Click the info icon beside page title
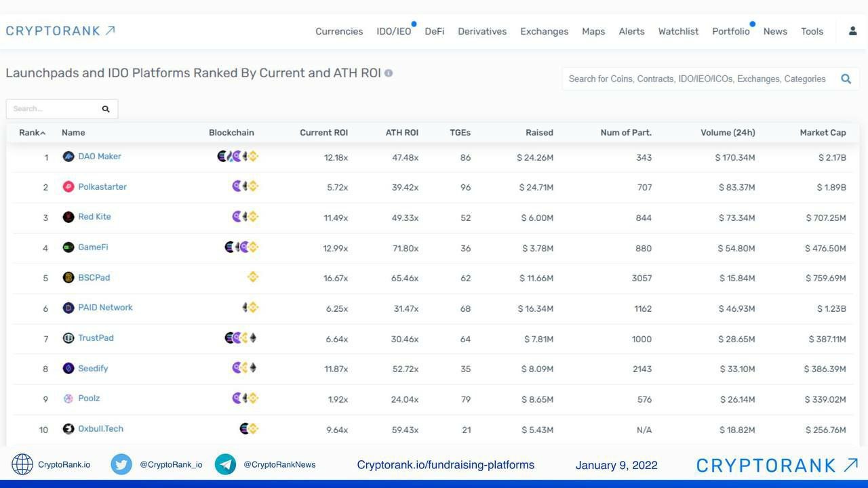 389,73
